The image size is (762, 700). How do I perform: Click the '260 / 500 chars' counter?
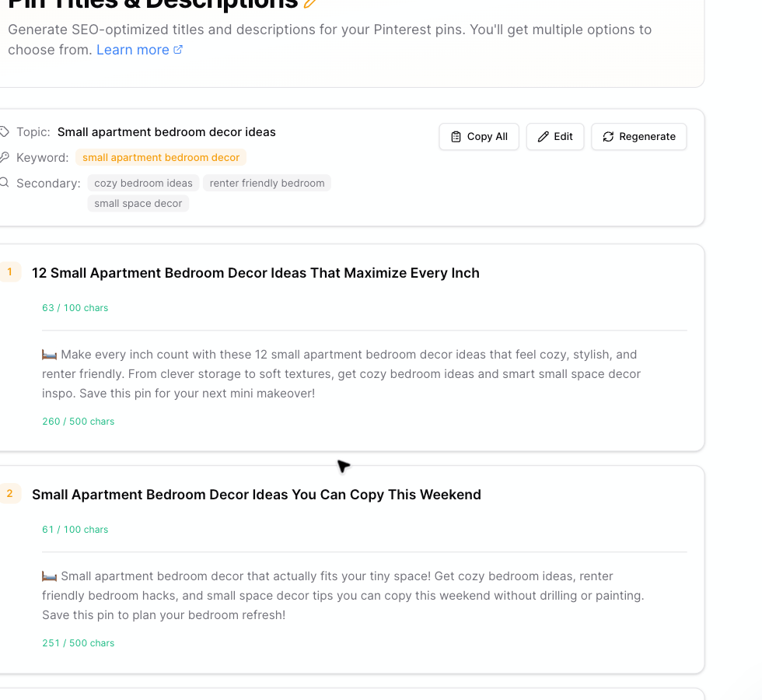pos(79,422)
